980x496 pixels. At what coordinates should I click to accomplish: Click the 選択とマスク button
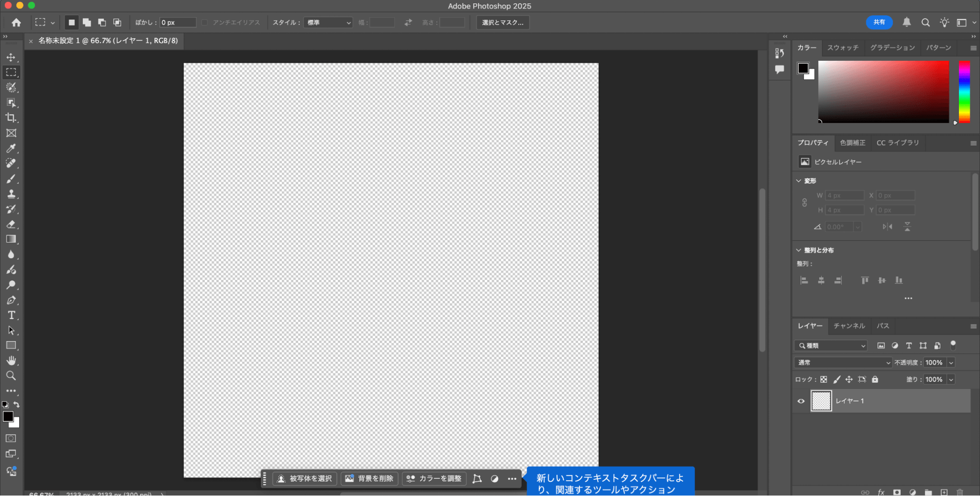coord(503,23)
